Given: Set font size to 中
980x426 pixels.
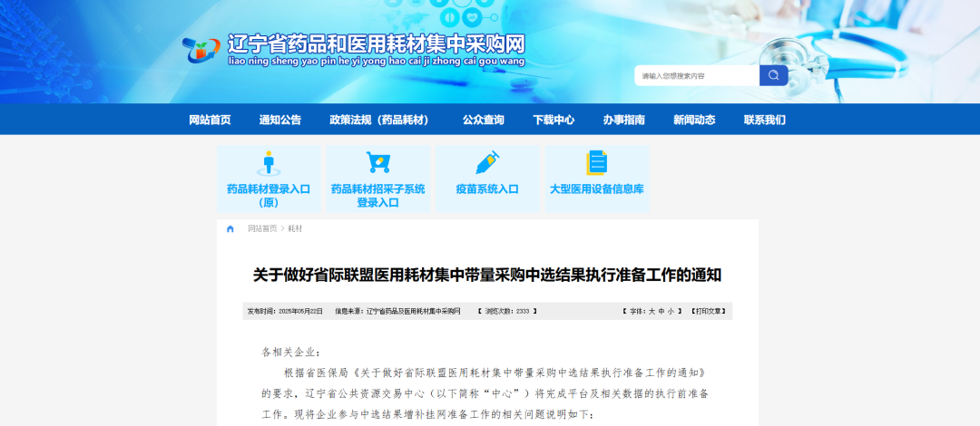Looking at the screenshot, I should (x=661, y=311).
